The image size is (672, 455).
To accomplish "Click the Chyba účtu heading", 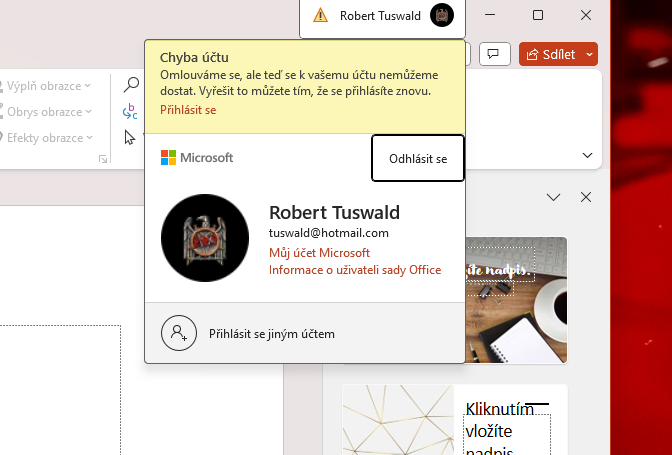I will click(194, 57).
